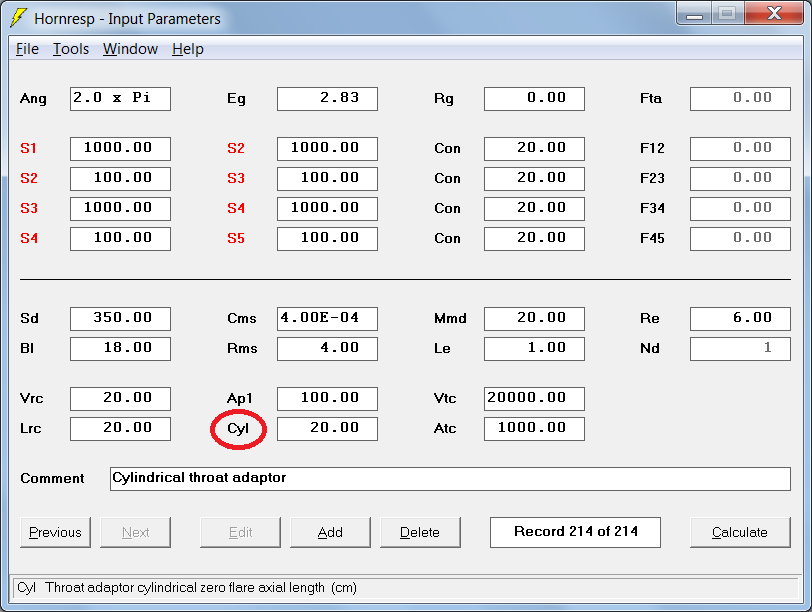Click the Cyl length field 20.00
The width and height of the screenshot is (812, 612).
(x=327, y=429)
